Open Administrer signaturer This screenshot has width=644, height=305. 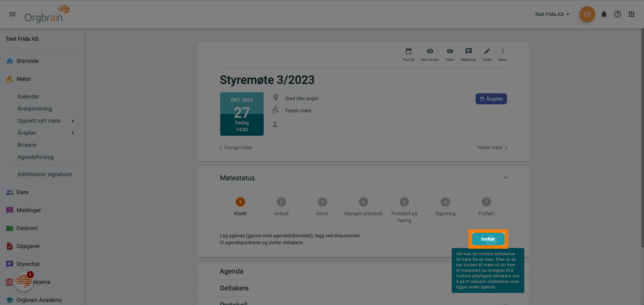(45, 174)
